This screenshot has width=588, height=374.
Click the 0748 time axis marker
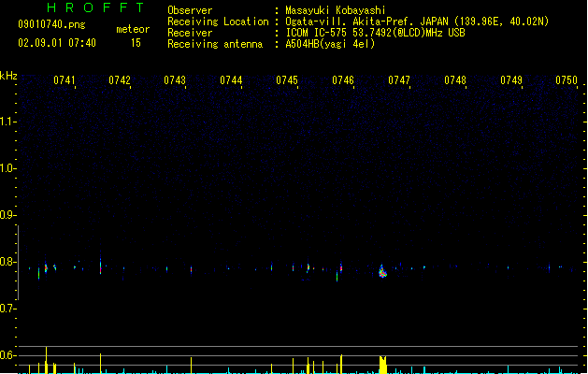pos(455,80)
